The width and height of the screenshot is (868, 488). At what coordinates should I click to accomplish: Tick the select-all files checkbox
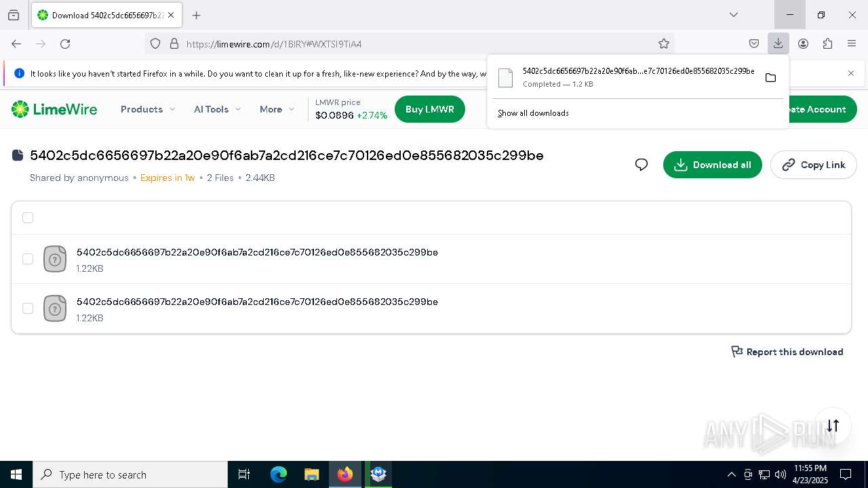pyautogui.click(x=28, y=218)
